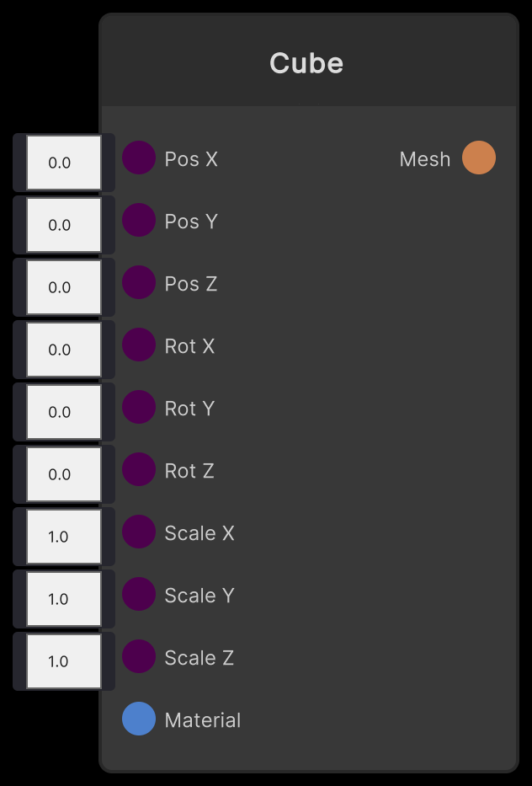
Task: Select the Rot X input port
Action: [139, 345]
